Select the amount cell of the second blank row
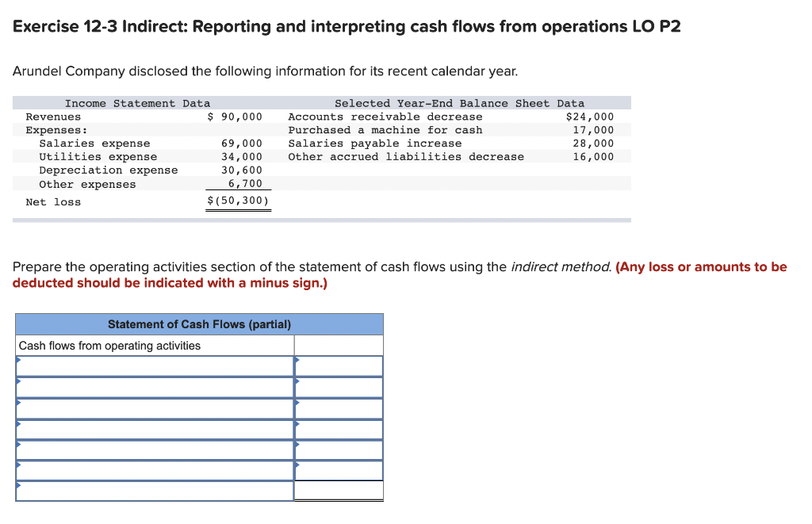Image resolution: width=812 pixels, height=524 pixels. [339, 388]
